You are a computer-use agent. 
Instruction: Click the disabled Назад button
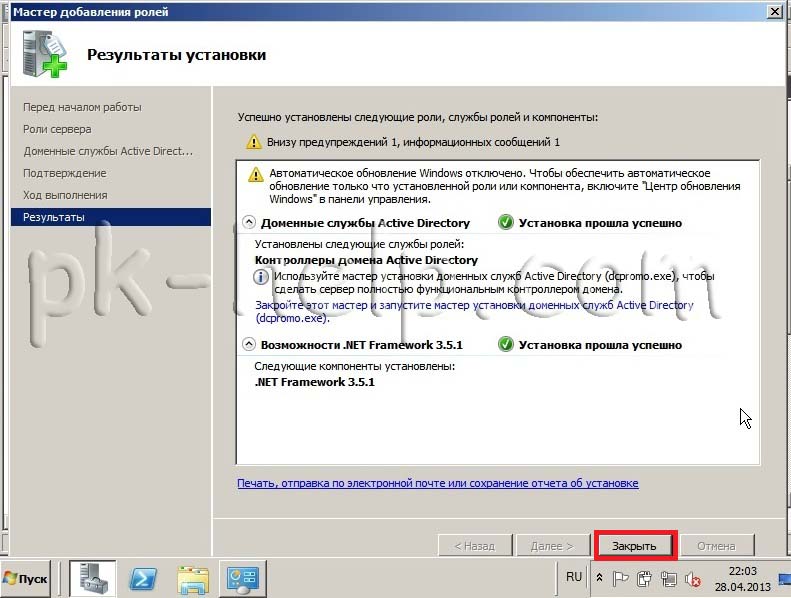click(x=475, y=546)
